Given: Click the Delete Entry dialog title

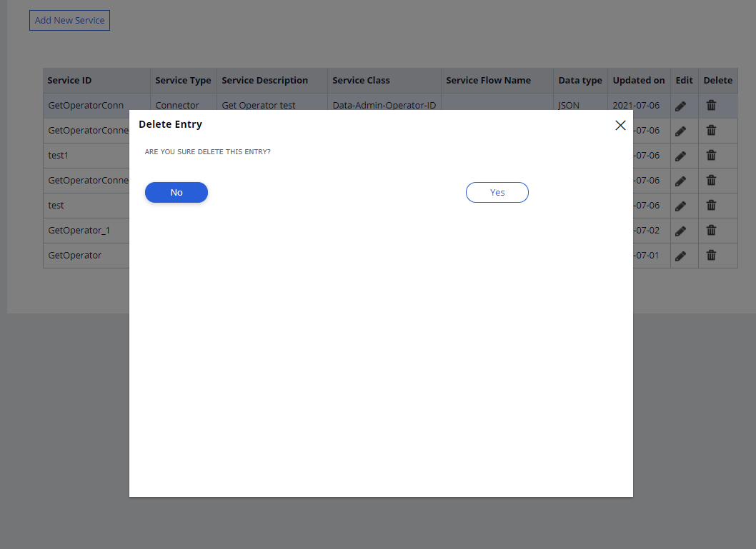Looking at the screenshot, I should click(170, 124).
